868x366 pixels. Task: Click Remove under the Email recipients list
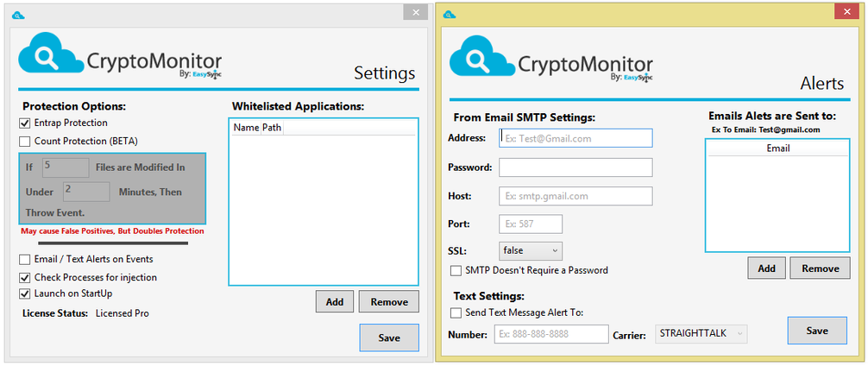pos(820,268)
